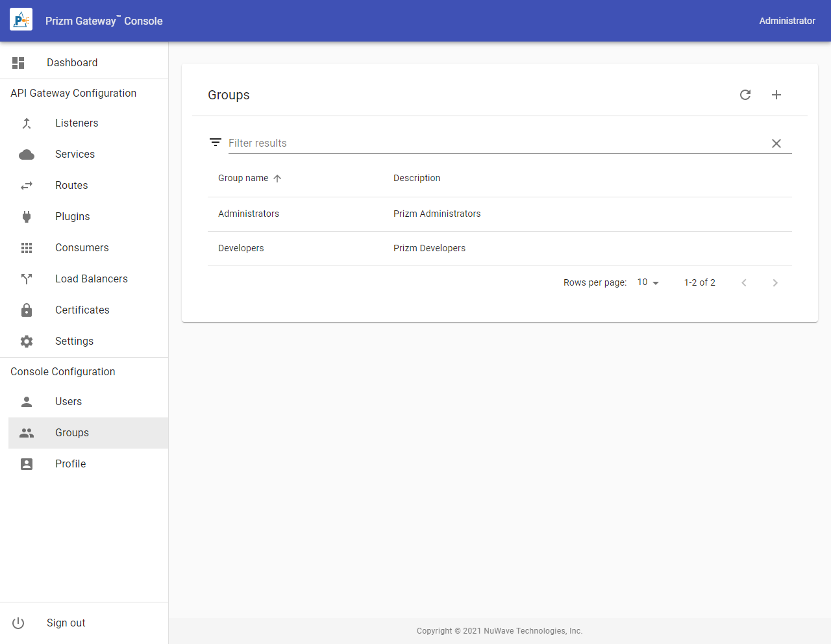Click the refresh groups icon
Image resolution: width=831 pixels, height=644 pixels.
click(x=745, y=95)
